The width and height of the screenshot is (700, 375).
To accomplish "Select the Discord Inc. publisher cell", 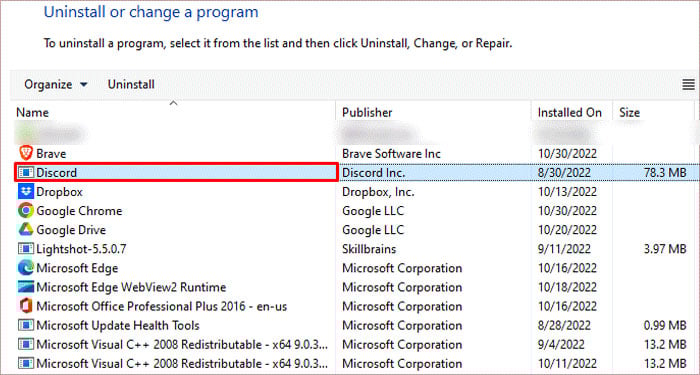I will [374, 172].
